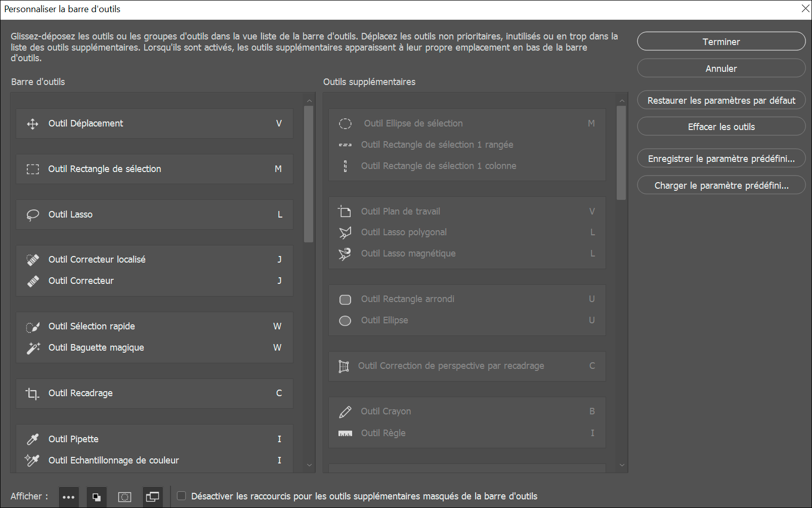Image resolution: width=812 pixels, height=508 pixels.
Task: Click the Outil Déplacement move icon
Action: 33,124
